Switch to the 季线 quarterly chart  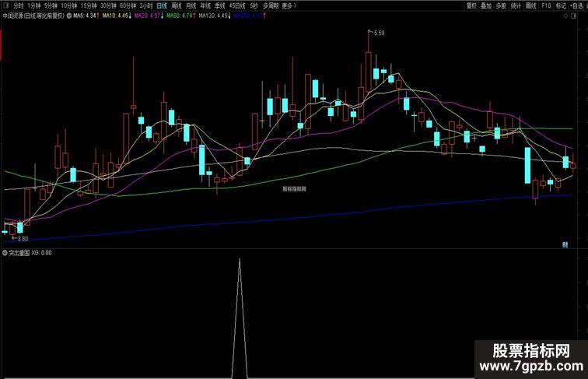[x=220, y=5]
